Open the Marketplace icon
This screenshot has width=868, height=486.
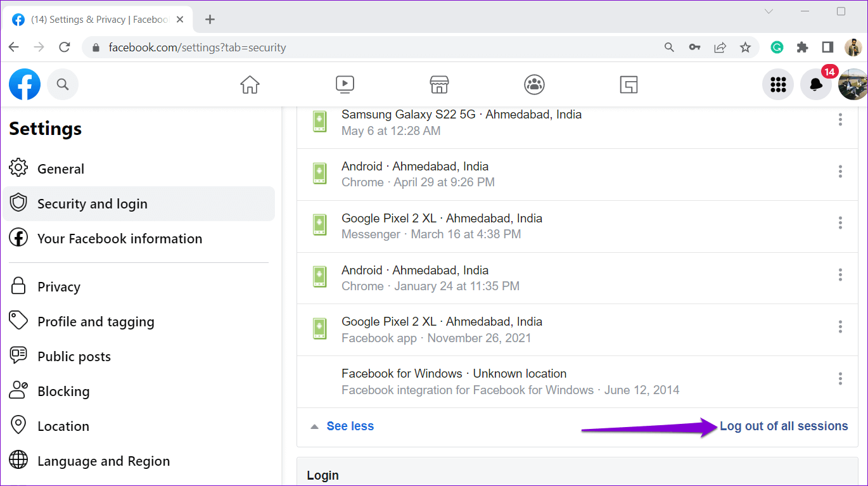tap(439, 84)
